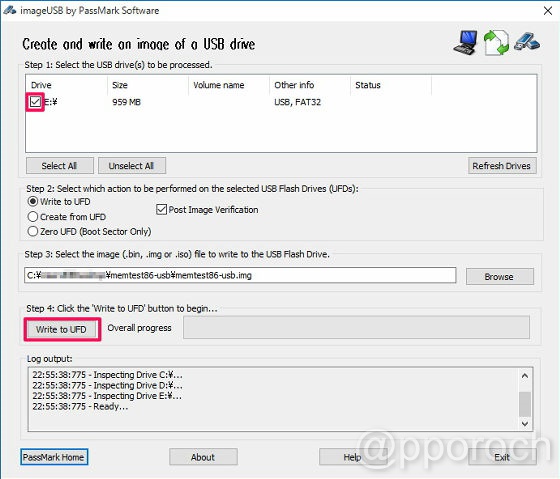
Task: Click the Refresh Drives button
Action: click(x=502, y=166)
